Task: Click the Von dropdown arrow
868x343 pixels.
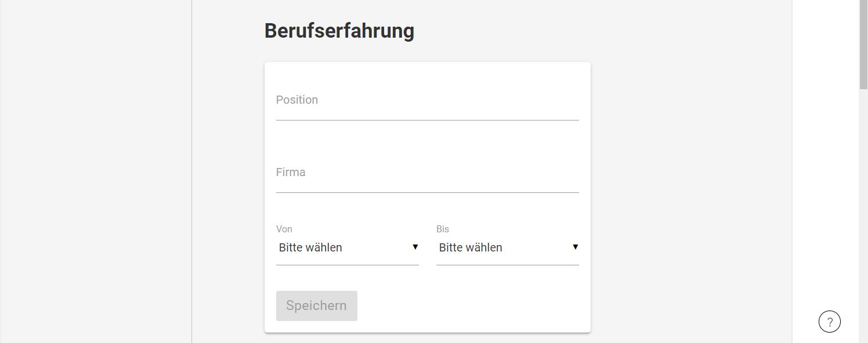Action: 415,247
